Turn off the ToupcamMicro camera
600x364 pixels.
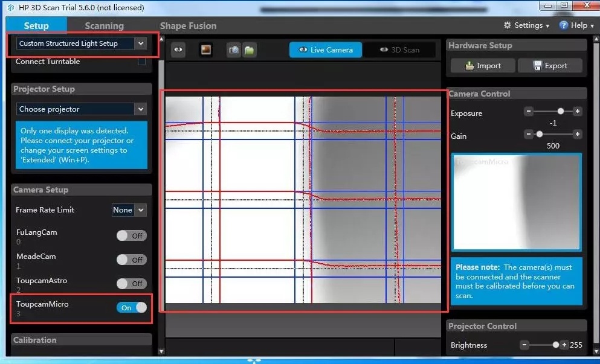(132, 307)
